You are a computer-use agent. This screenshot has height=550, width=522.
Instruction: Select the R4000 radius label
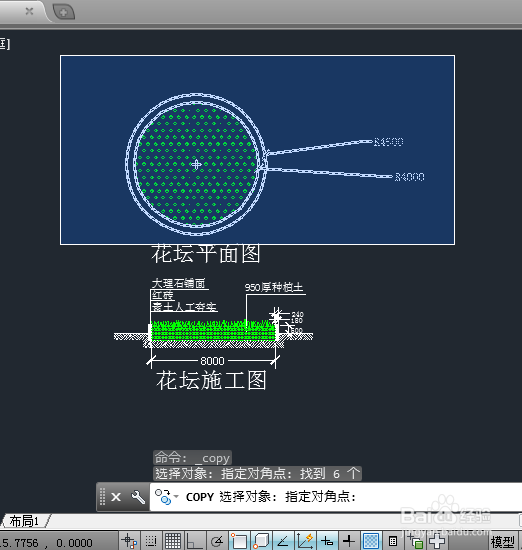click(410, 177)
